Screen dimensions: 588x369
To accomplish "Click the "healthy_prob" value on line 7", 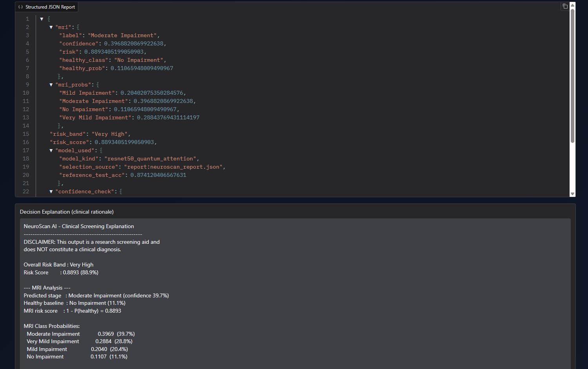I will (x=142, y=68).
